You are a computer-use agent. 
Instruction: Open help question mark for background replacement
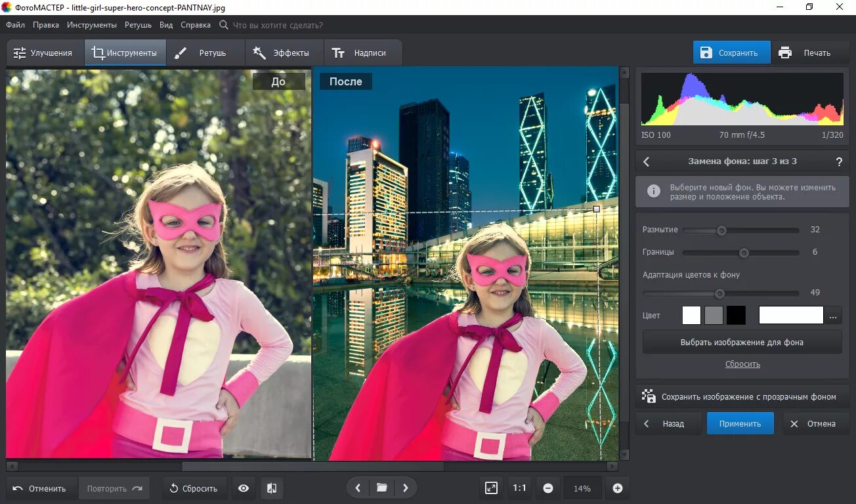click(x=839, y=161)
